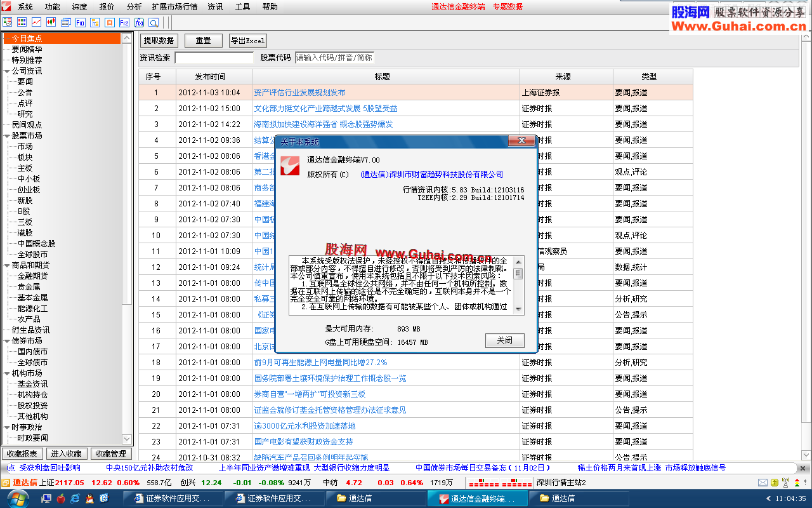Open the 功能 menu
The image size is (812, 508).
click(53, 7)
